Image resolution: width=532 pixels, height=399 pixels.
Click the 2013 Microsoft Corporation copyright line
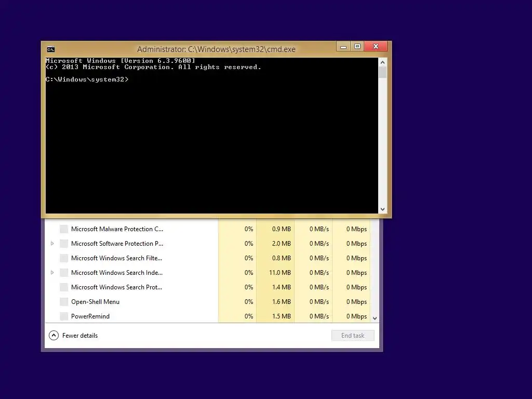(x=153, y=67)
